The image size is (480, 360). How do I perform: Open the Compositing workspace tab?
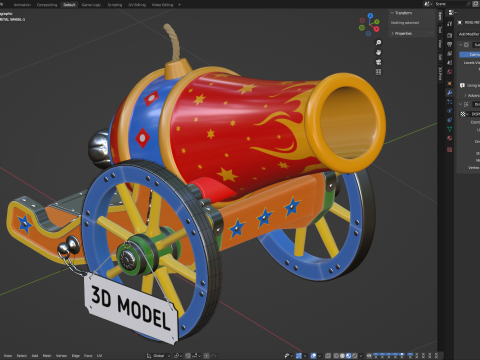(47, 5)
